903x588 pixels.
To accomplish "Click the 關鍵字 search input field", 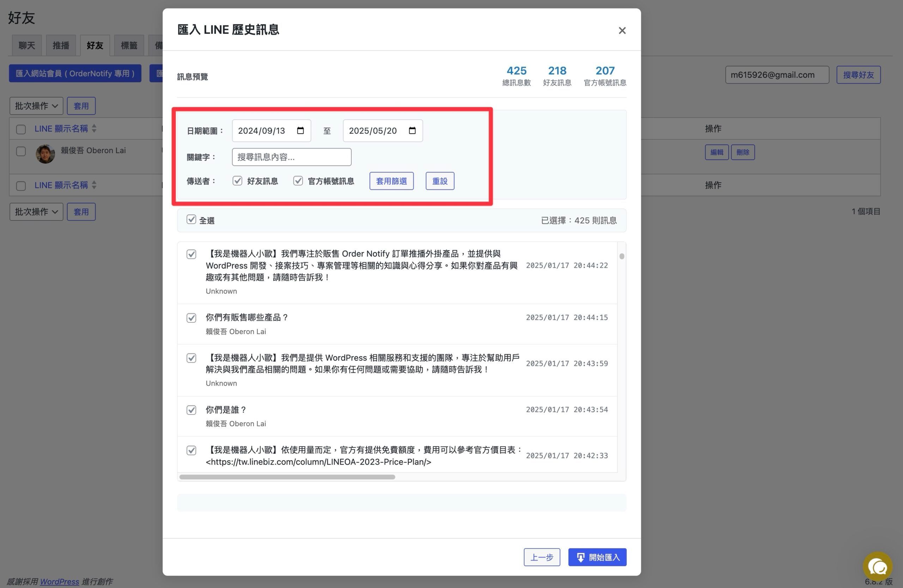I will (291, 157).
